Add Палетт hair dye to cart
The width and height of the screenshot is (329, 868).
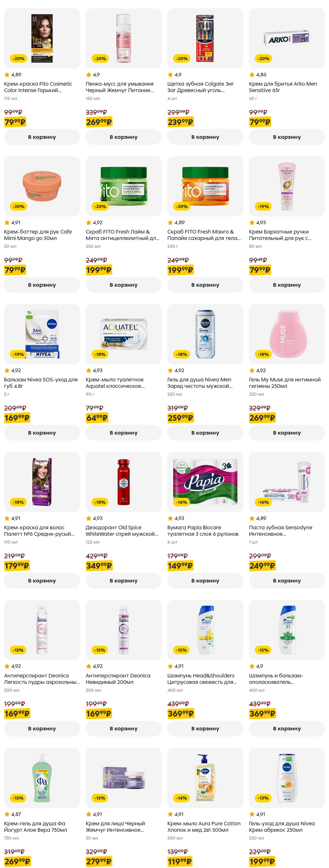coord(42,581)
